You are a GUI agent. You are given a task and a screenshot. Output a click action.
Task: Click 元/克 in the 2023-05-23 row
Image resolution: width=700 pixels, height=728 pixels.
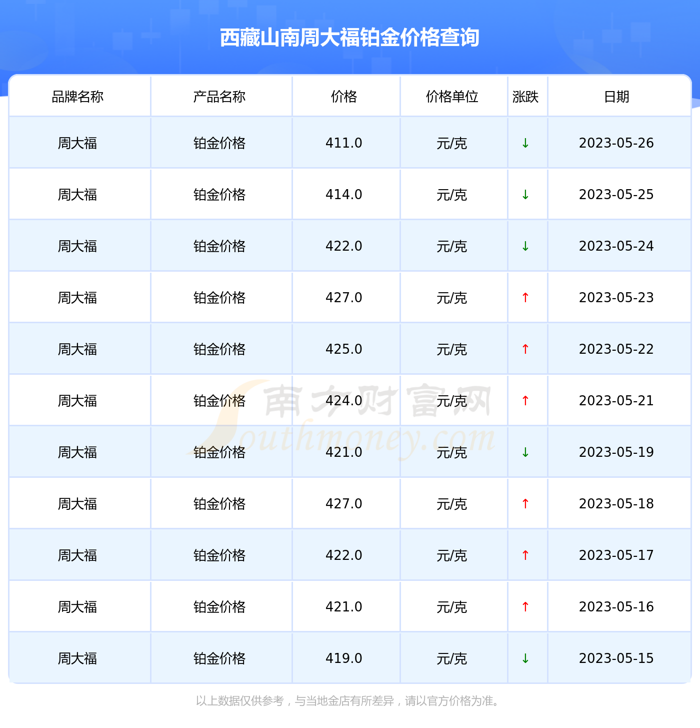pyautogui.click(x=452, y=298)
